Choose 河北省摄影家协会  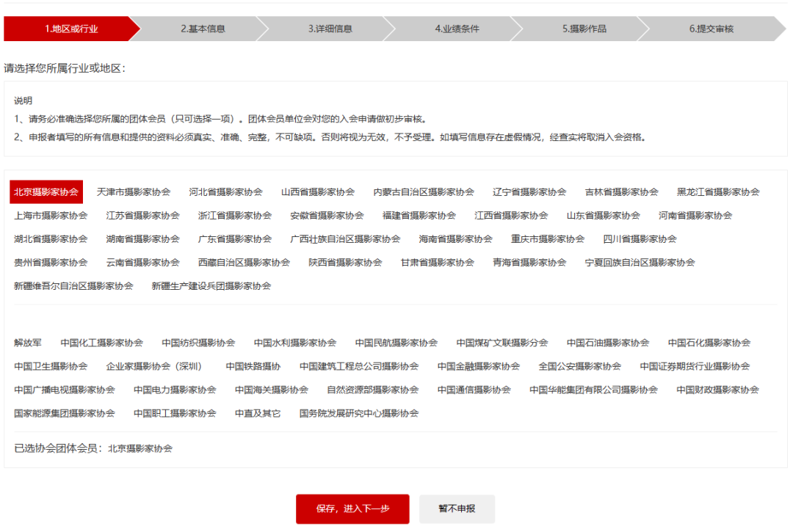(x=225, y=192)
